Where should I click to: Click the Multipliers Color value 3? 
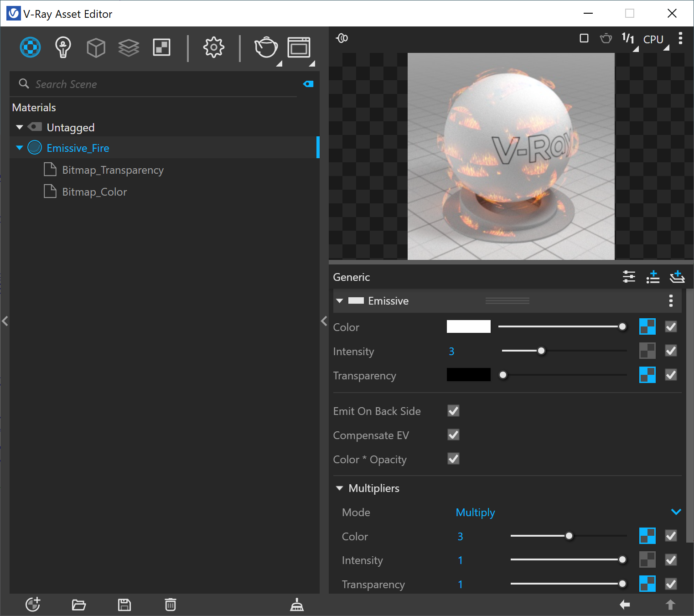[x=460, y=536]
